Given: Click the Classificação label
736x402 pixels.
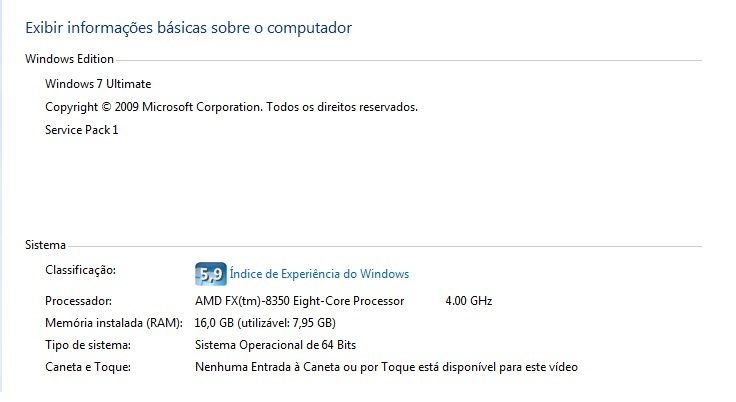Looking at the screenshot, I should pos(80,270).
